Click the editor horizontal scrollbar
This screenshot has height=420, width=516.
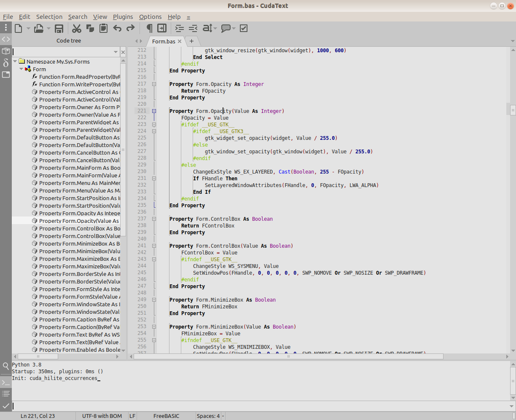[x=288, y=356]
